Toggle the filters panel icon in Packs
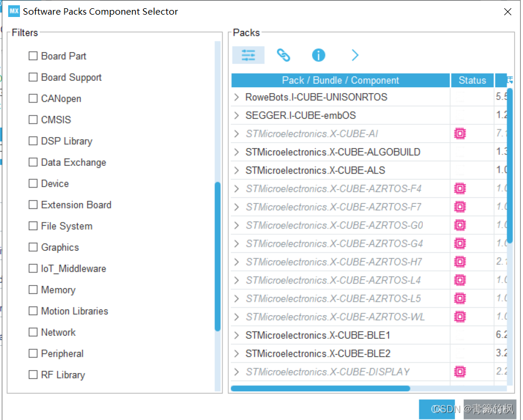523x420 pixels. [x=248, y=55]
